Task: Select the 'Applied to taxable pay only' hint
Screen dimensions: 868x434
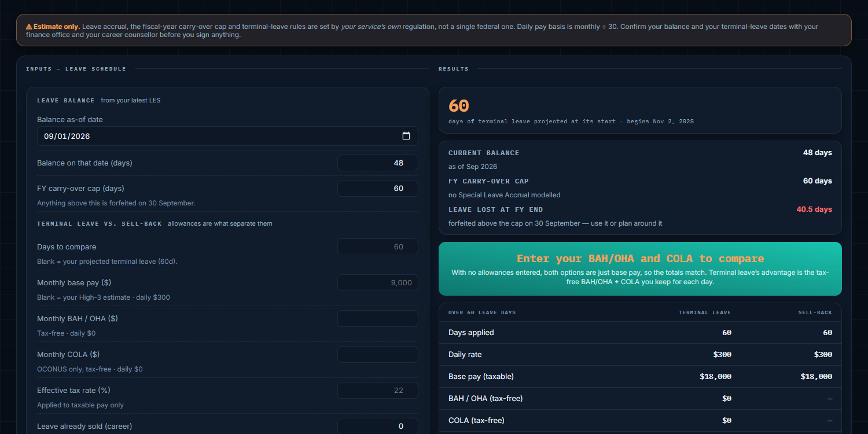Action: [x=80, y=405]
